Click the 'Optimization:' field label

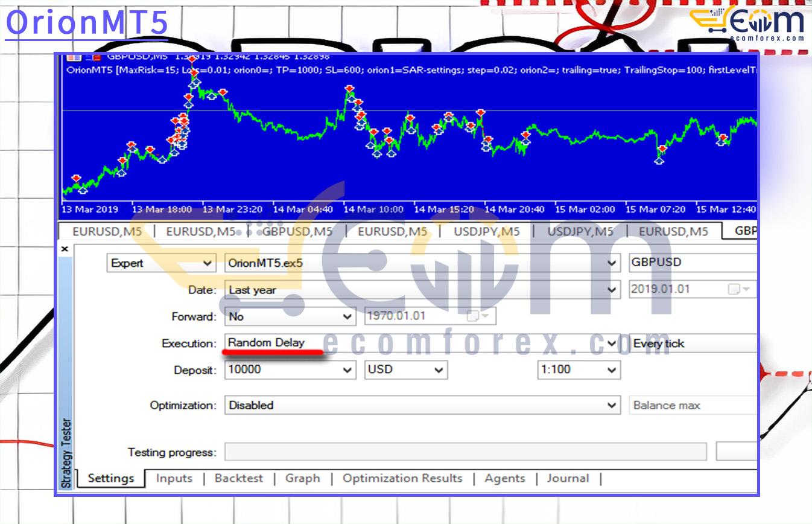[x=183, y=406]
